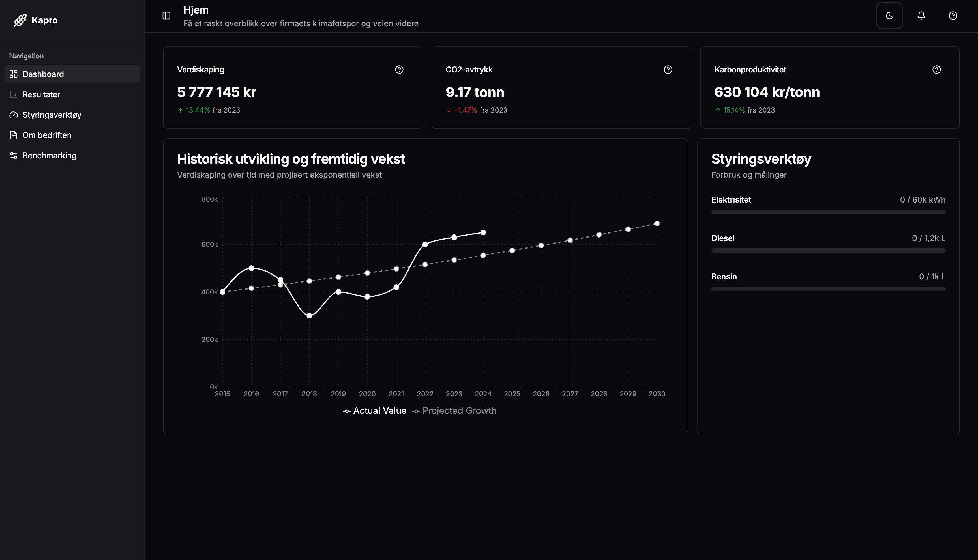Switch theme with the moon icon

[x=889, y=16]
